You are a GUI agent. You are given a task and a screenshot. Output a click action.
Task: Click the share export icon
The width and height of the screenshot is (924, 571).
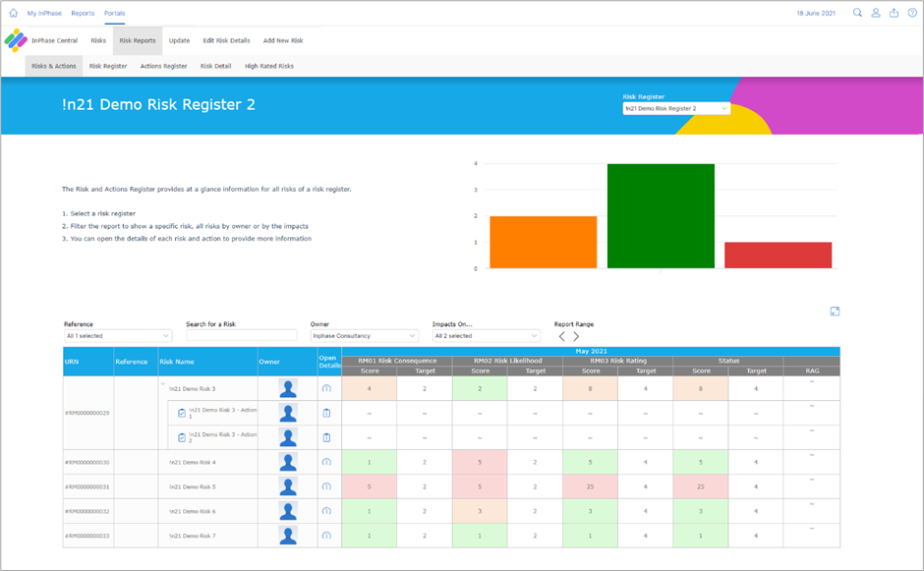click(x=894, y=13)
